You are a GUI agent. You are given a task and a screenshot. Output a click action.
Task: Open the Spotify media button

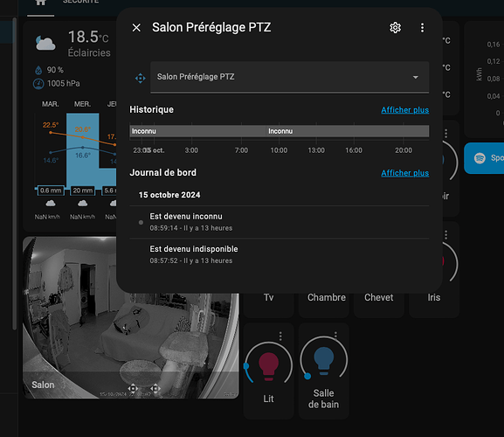point(484,158)
